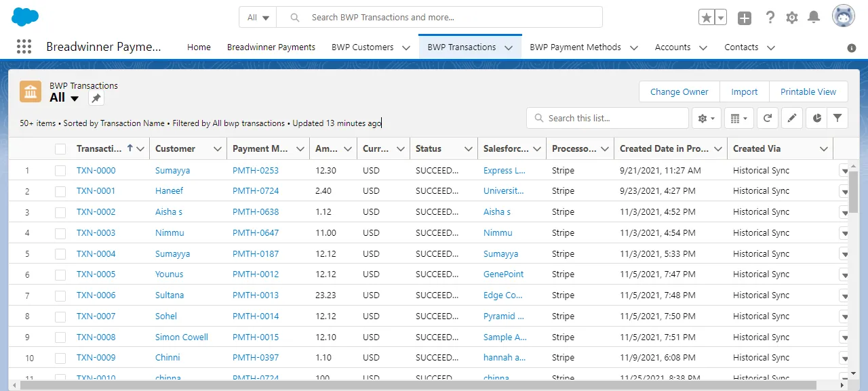Open the Accounts tab
Image resolution: width=868 pixels, height=391 pixels.
pos(673,47)
